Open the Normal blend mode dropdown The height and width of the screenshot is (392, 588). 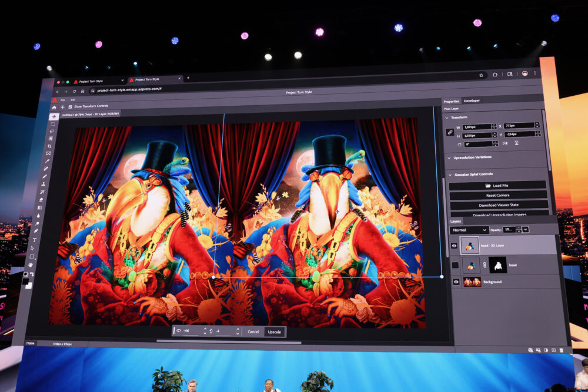coord(469,230)
